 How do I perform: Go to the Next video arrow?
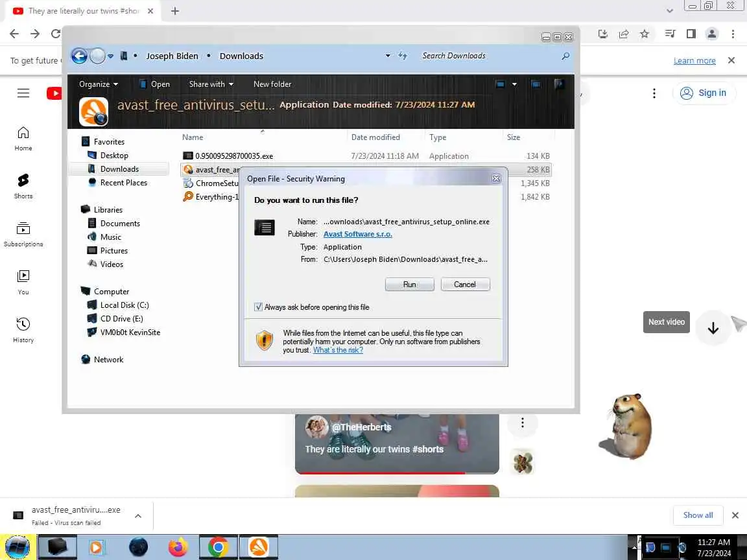(x=713, y=327)
